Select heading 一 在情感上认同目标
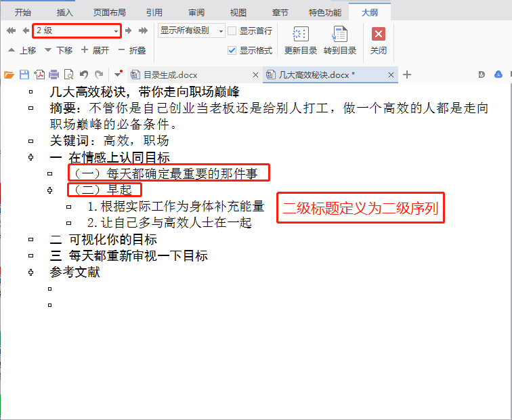512x420 pixels. pos(110,157)
